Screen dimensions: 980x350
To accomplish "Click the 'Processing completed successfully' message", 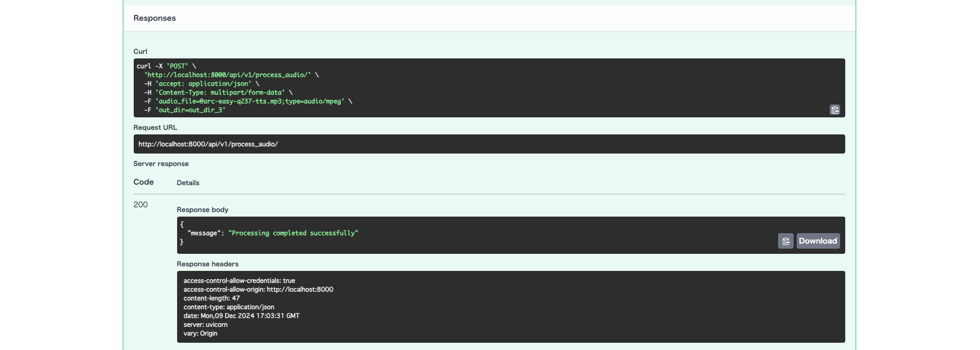I will [293, 233].
